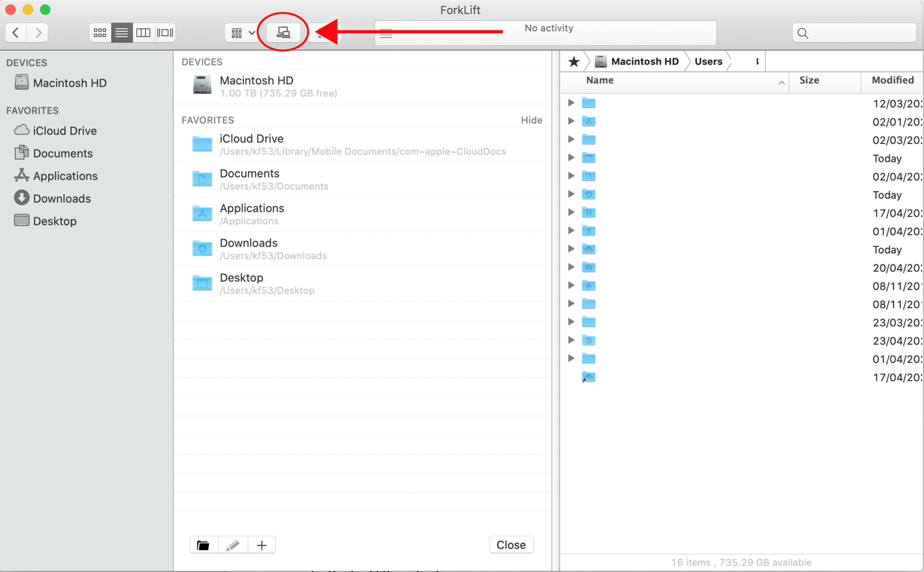This screenshot has height=572, width=924.
Task: Select Macintosh HD 1.00 TB device entry
Action: [x=363, y=86]
